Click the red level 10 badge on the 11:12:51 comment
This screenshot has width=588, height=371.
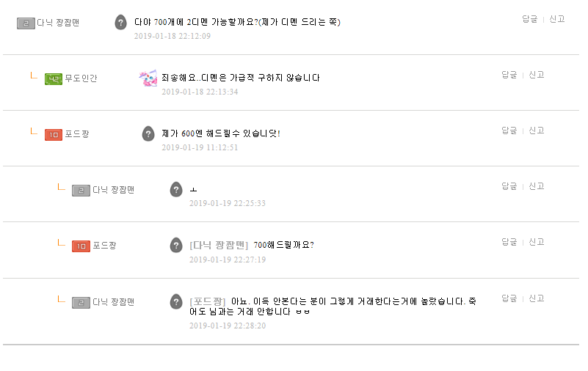(53, 134)
